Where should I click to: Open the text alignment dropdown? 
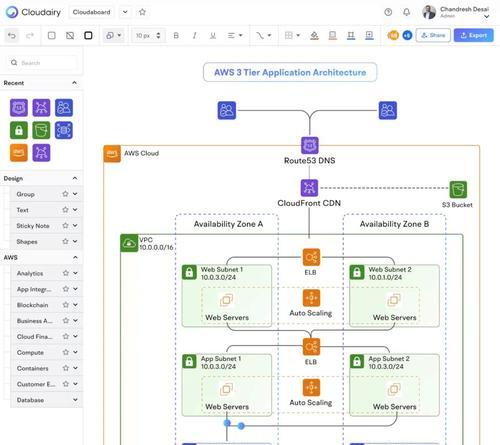click(235, 35)
